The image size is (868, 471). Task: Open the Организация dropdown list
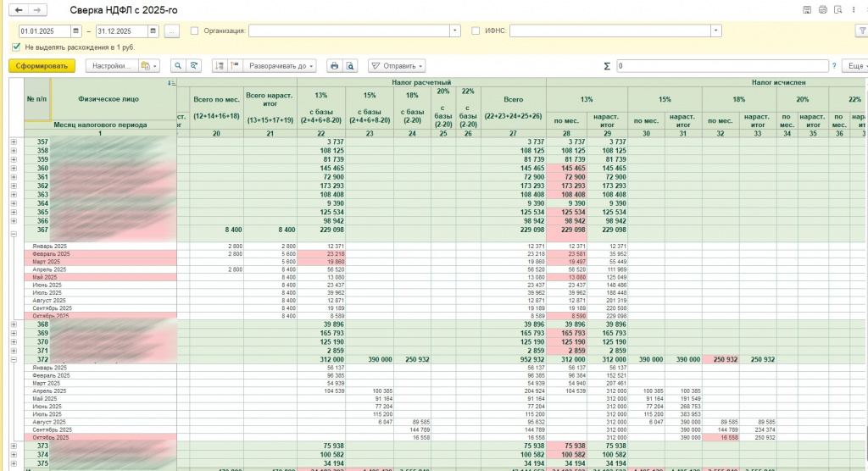point(454,30)
